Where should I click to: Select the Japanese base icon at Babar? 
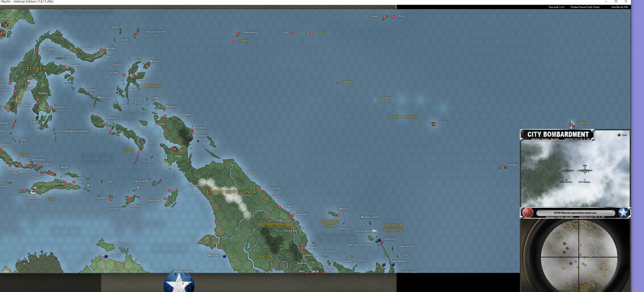pos(110,199)
